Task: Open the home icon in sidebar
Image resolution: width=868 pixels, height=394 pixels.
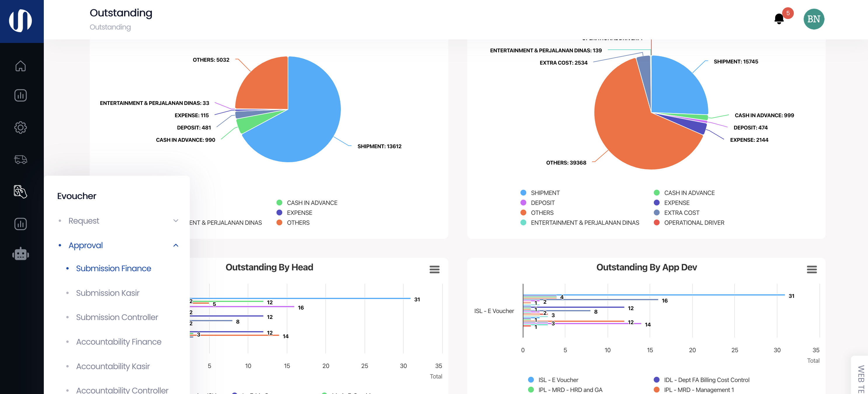Action: (x=20, y=66)
